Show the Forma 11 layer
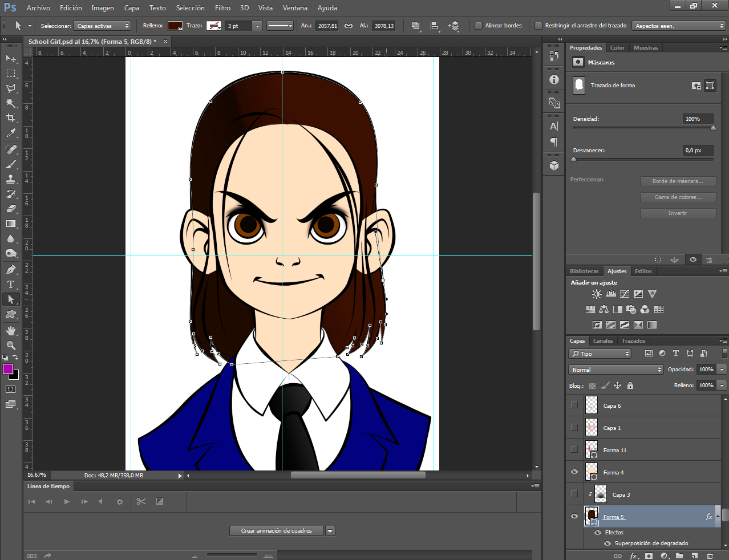The image size is (729, 560). coord(574,450)
